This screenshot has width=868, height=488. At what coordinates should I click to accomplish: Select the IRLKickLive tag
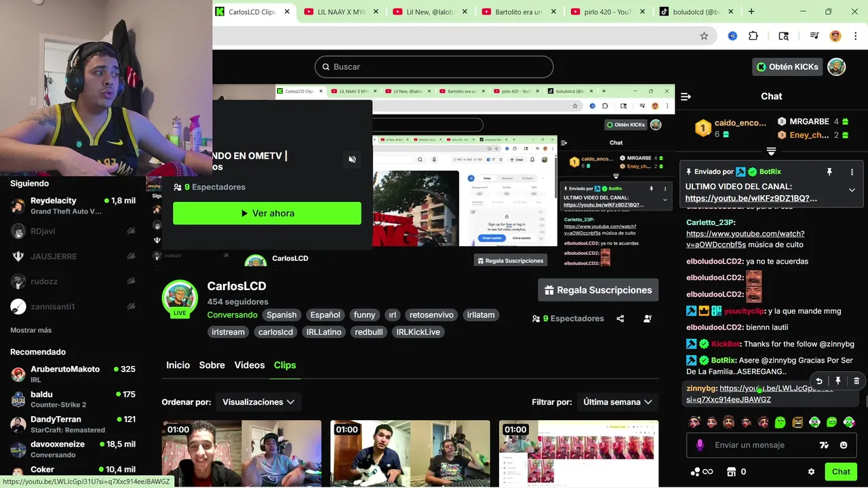(418, 331)
